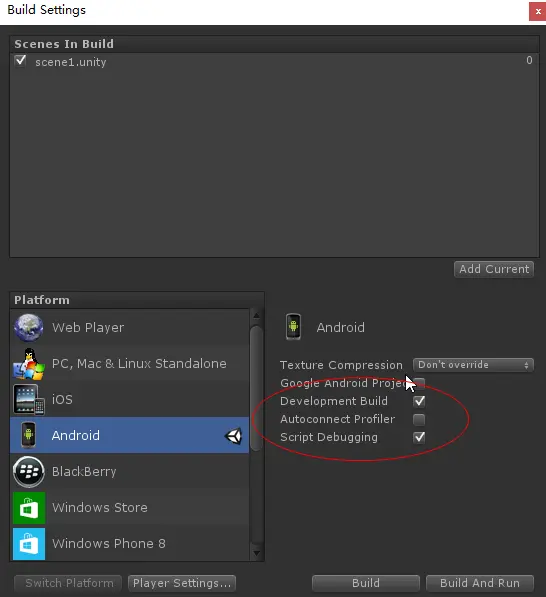The width and height of the screenshot is (546, 597).
Task: Select the BlackBerry platform label
Action: [84, 472]
